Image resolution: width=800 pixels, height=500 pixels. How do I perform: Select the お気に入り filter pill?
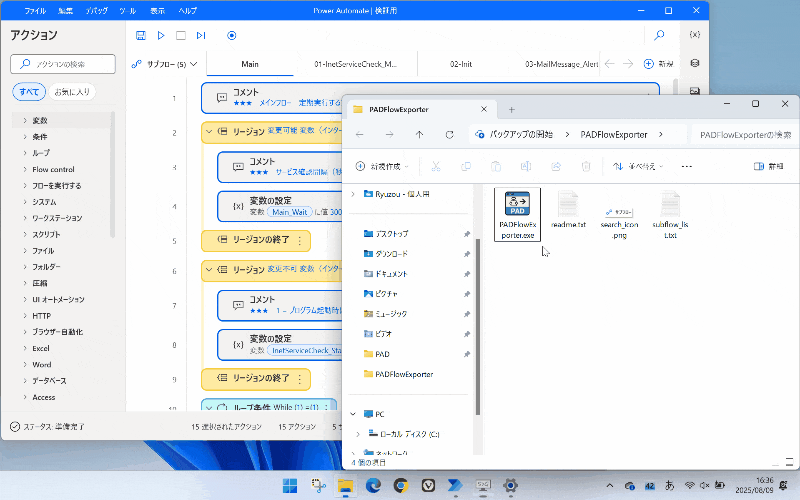72,92
